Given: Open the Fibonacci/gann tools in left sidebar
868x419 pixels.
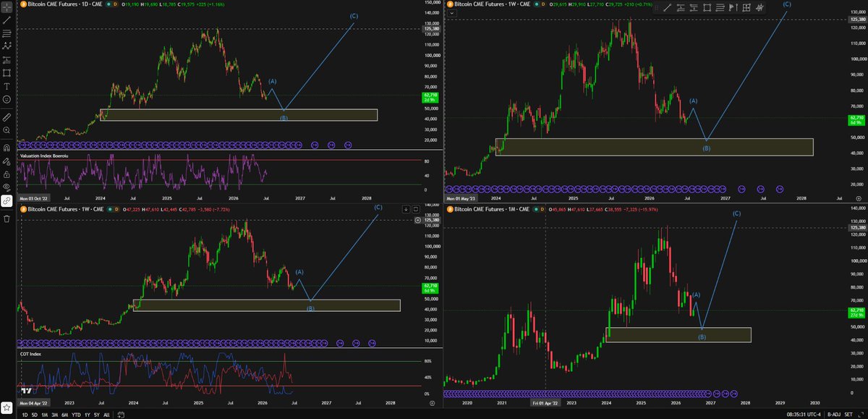Looking at the screenshot, I should coord(7,33).
